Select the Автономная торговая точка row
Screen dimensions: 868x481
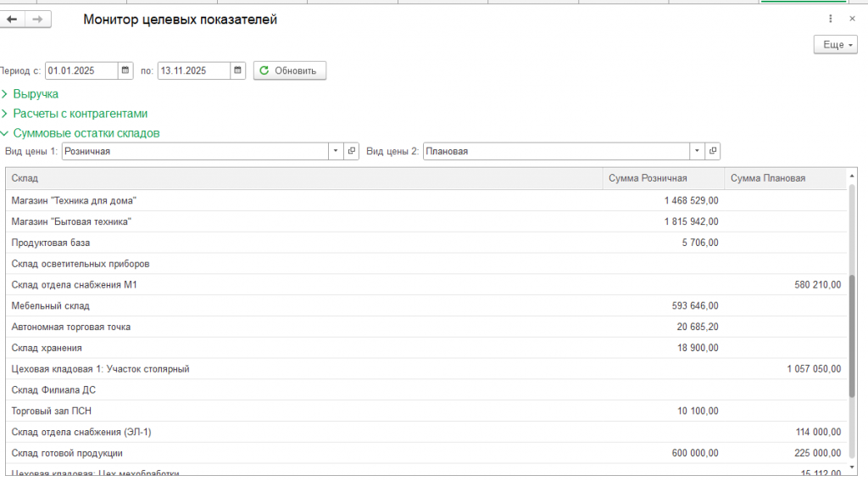click(x=426, y=327)
